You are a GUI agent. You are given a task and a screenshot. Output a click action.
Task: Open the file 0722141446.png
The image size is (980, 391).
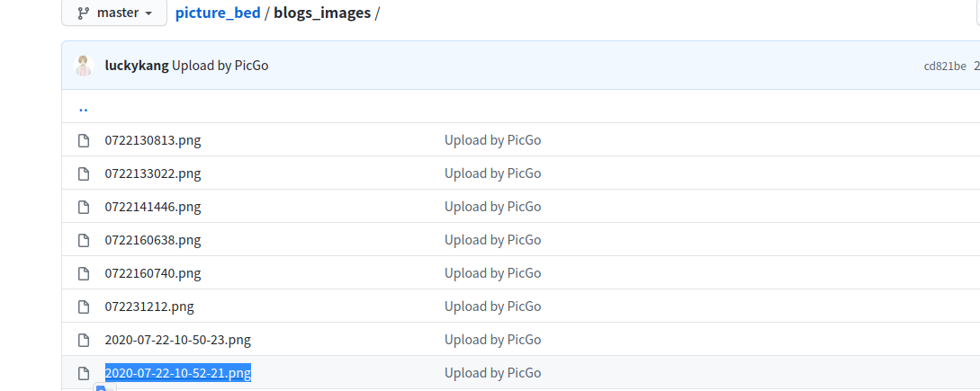(x=153, y=206)
